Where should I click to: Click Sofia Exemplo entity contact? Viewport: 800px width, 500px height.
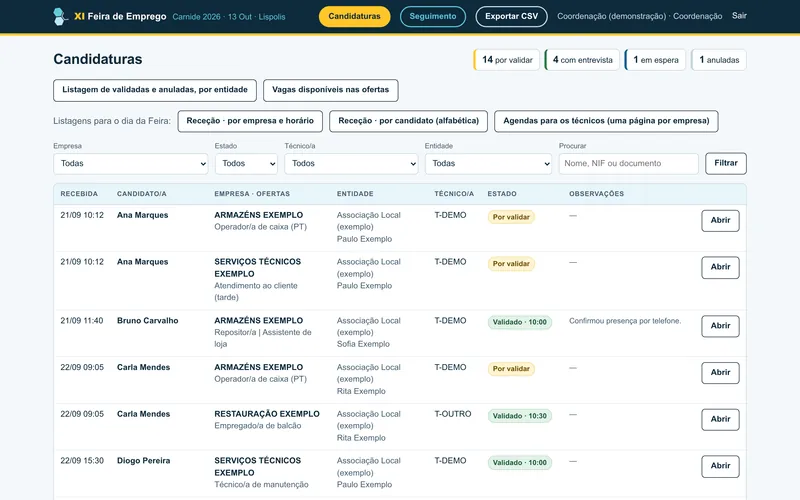pos(363,344)
